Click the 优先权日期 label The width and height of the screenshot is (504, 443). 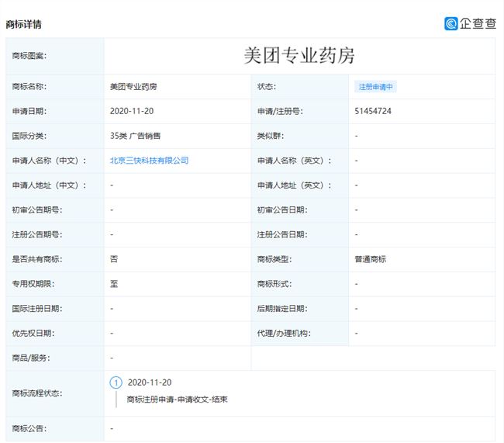33,334
